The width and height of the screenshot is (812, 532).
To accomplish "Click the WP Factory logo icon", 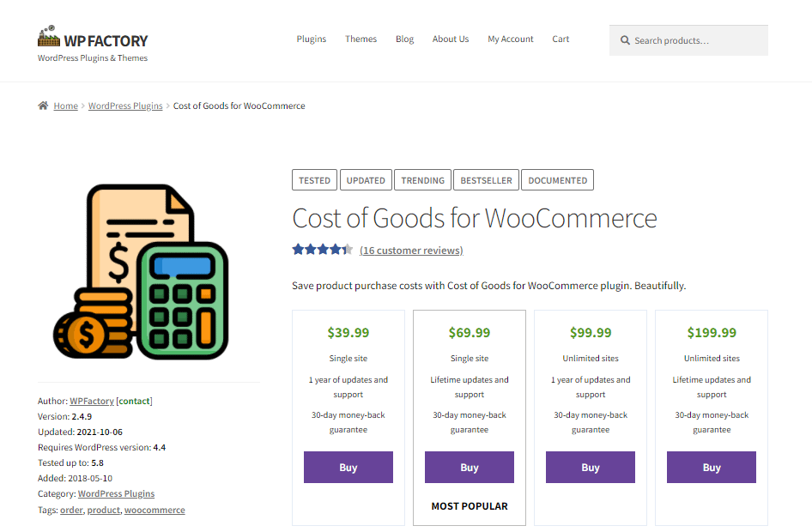I will pyautogui.click(x=48, y=38).
